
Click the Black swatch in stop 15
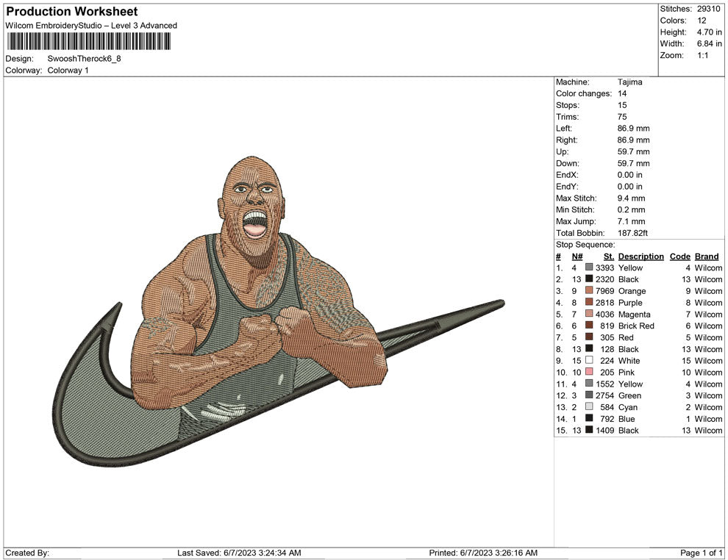(589, 430)
